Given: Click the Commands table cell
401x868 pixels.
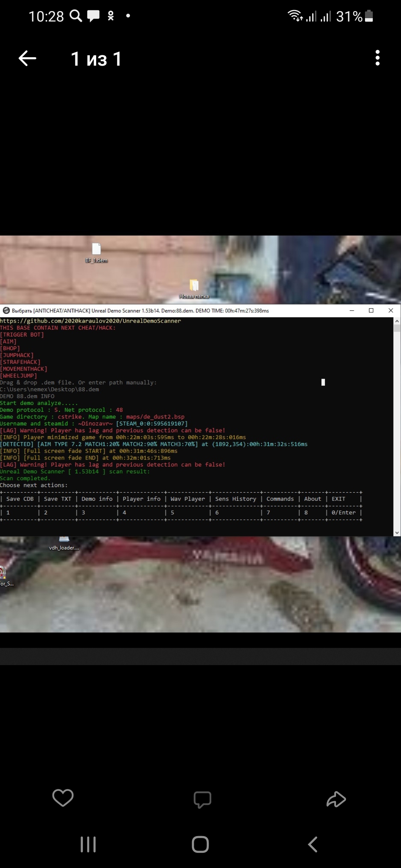Looking at the screenshot, I should click(280, 499).
